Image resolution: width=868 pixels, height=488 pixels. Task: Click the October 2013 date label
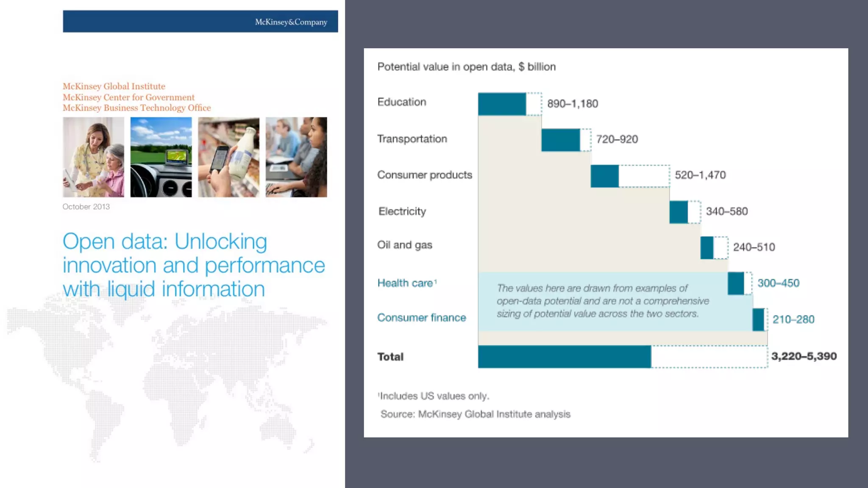point(86,207)
